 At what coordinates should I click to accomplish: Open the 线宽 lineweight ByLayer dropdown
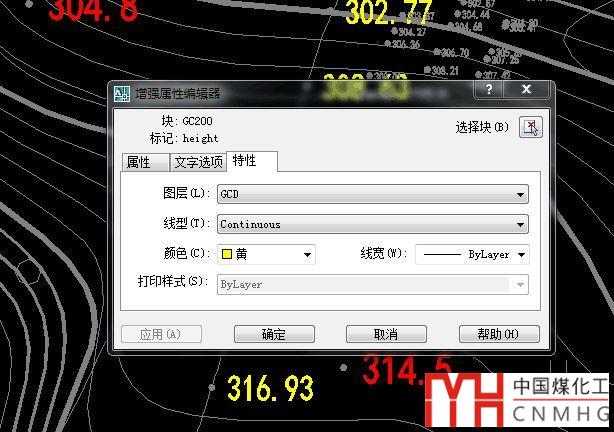472,255
